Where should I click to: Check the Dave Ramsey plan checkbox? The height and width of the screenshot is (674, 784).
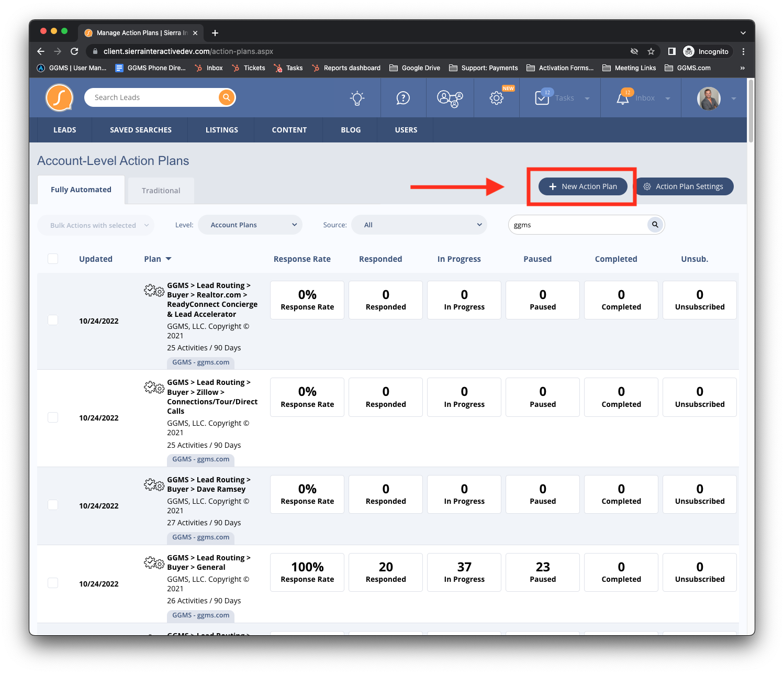tap(53, 505)
